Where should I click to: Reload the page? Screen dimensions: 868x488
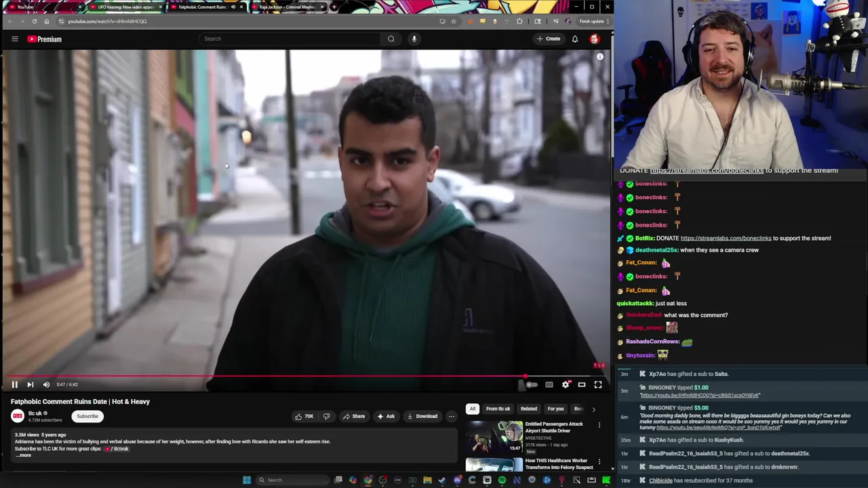click(34, 21)
